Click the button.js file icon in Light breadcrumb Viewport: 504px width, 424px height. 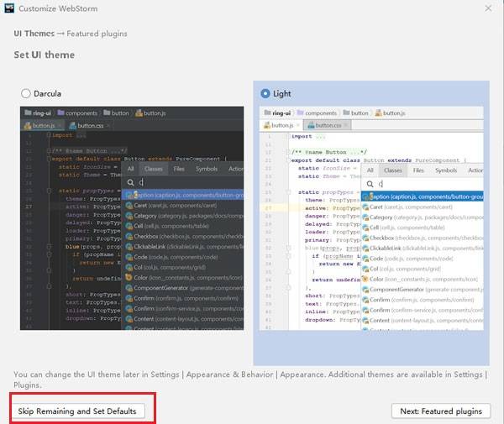coord(379,113)
